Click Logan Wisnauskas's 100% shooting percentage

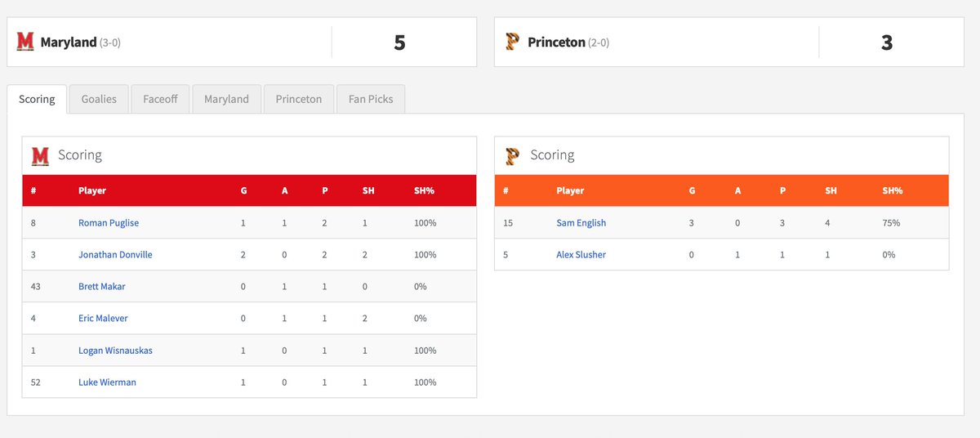pyautogui.click(x=425, y=351)
